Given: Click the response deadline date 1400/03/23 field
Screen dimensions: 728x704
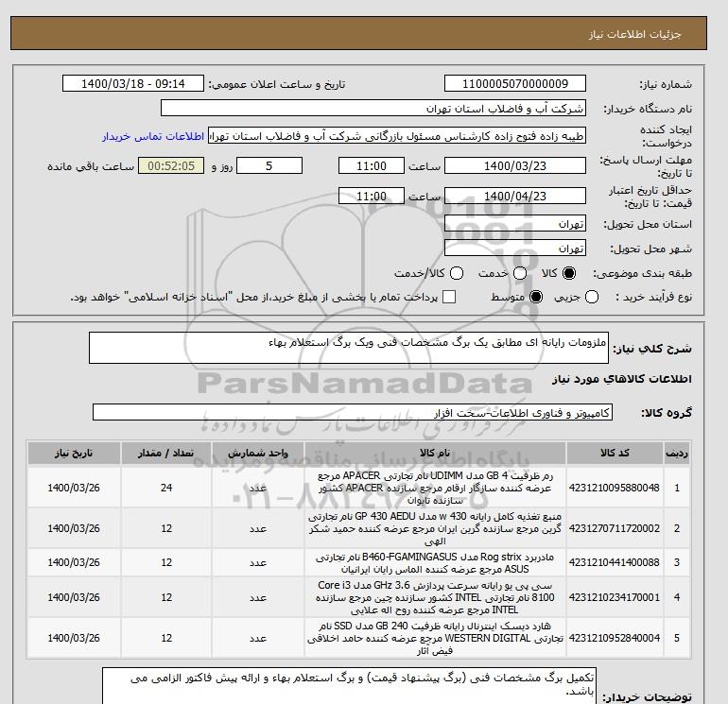Looking at the screenshot, I should pyautogui.click(x=515, y=165).
